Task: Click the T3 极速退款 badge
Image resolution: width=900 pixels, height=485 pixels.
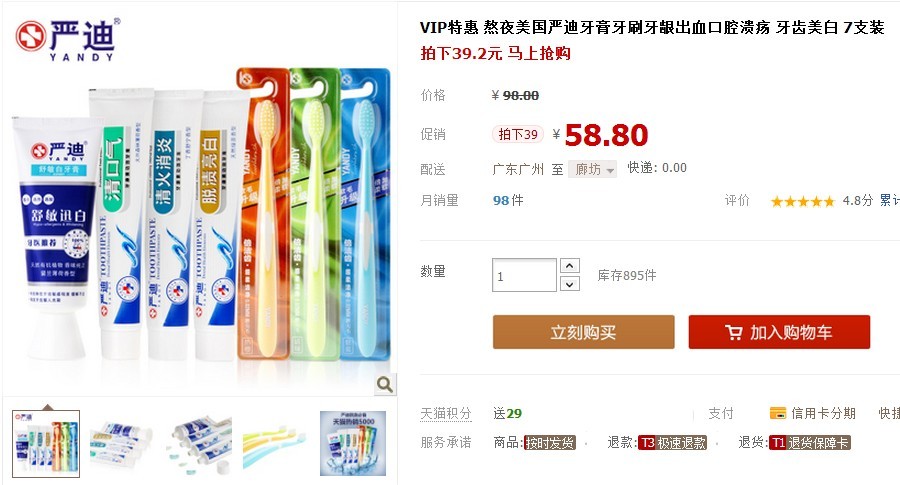Action: pyautogui.click(x=672, y=443)
